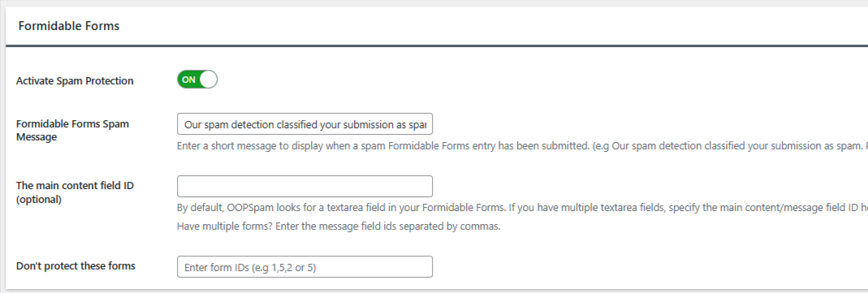Image resolution: width=868 pixels, height=293 pixels.
Task: Click the dark divider below the Formidable Forms header
Action: click(437, 46)
